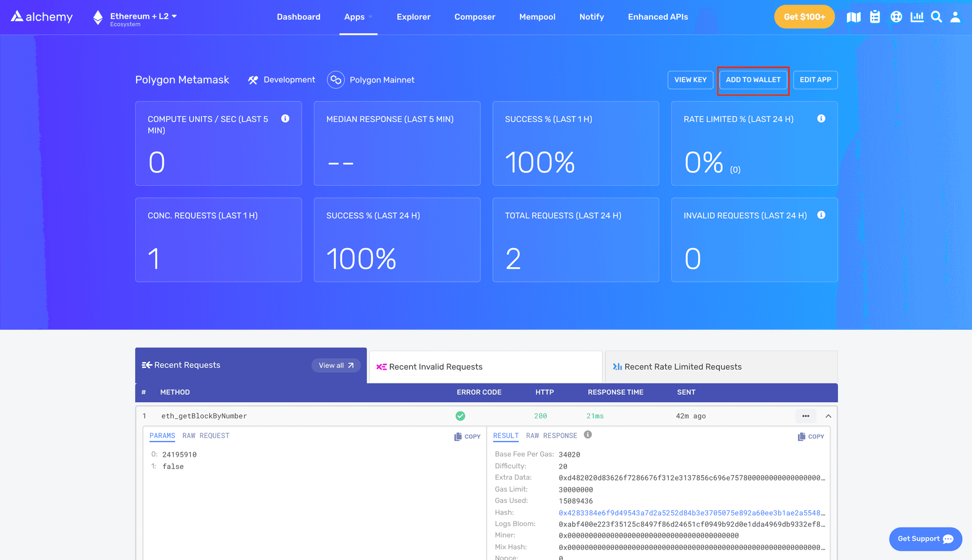The image size is (972, 560).
Task: Click the Polygon Mainnet network icon
Action: pos(336,79)
